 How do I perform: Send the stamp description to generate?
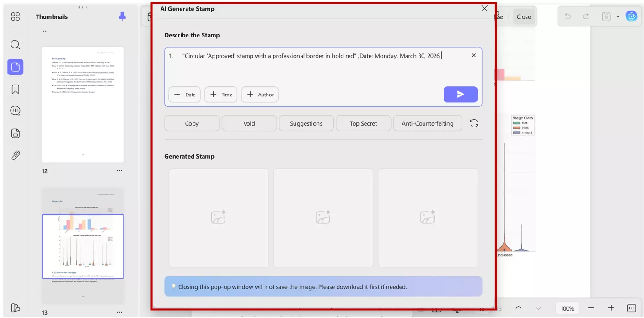[x=461, y=94]
